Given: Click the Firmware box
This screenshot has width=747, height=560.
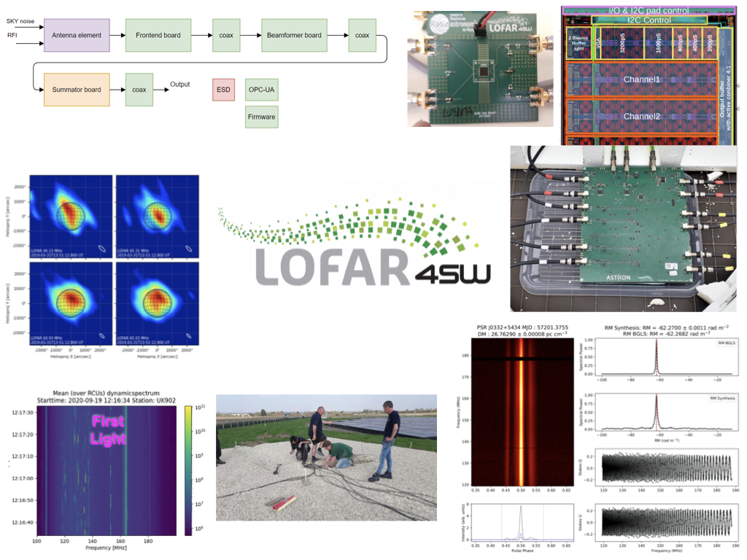Looking at the screenshot, I should pyautogui.click(x=262, y=117).
